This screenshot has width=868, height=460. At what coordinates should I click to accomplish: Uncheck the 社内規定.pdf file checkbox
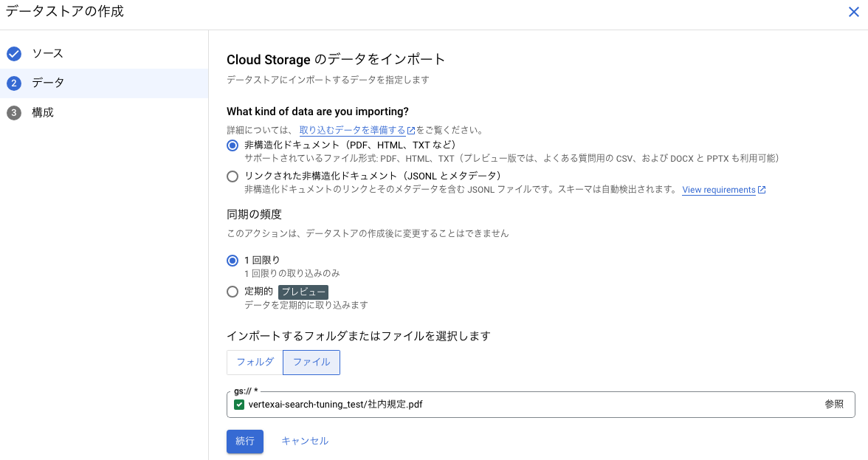[x=239, y=405]
